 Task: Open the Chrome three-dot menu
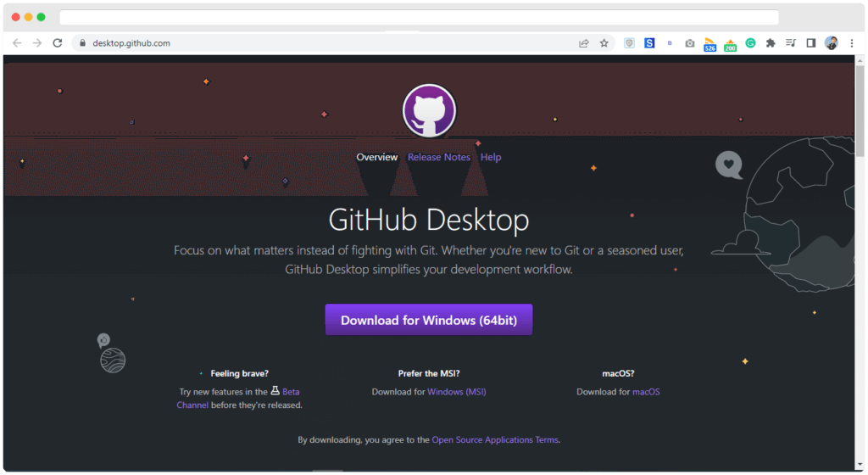tap(852, 43)
